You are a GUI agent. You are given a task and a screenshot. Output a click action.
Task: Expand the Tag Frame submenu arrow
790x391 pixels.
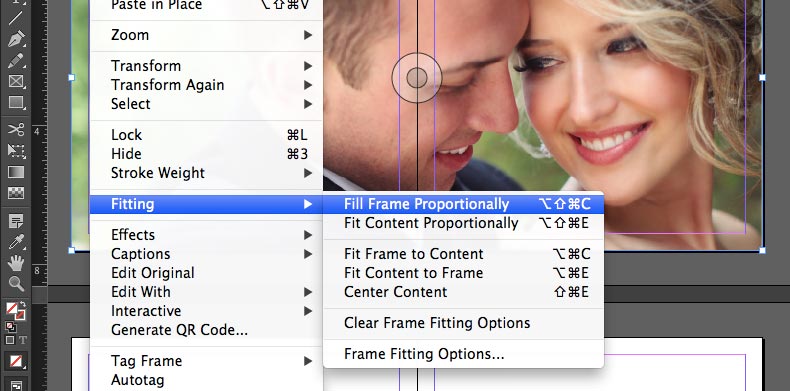point(307,361)
